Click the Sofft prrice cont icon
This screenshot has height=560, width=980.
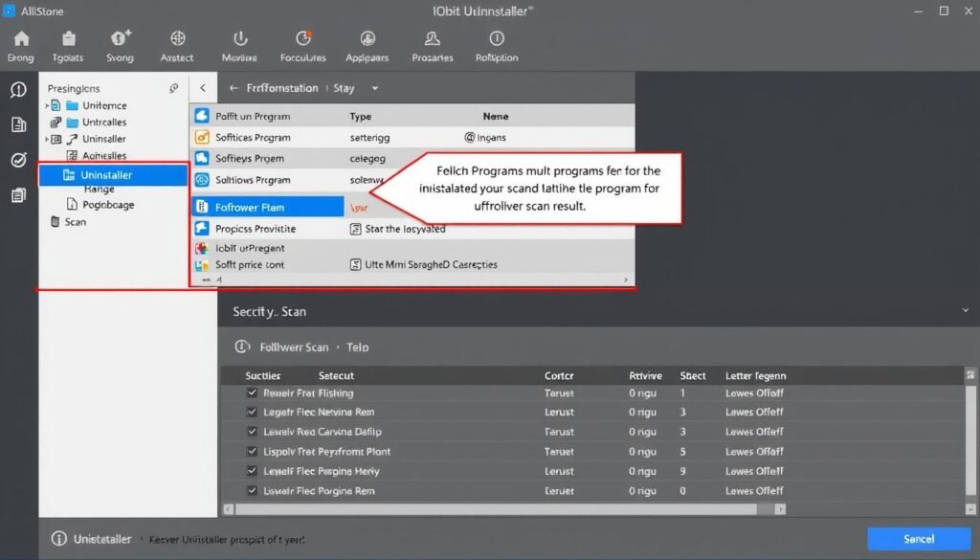(x=201, y=265)
